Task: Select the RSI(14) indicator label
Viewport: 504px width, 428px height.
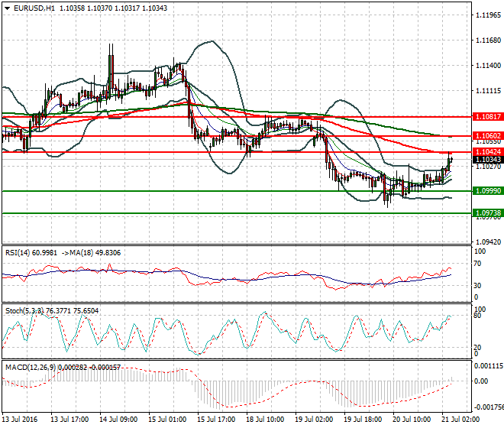Action: [18, 253]
